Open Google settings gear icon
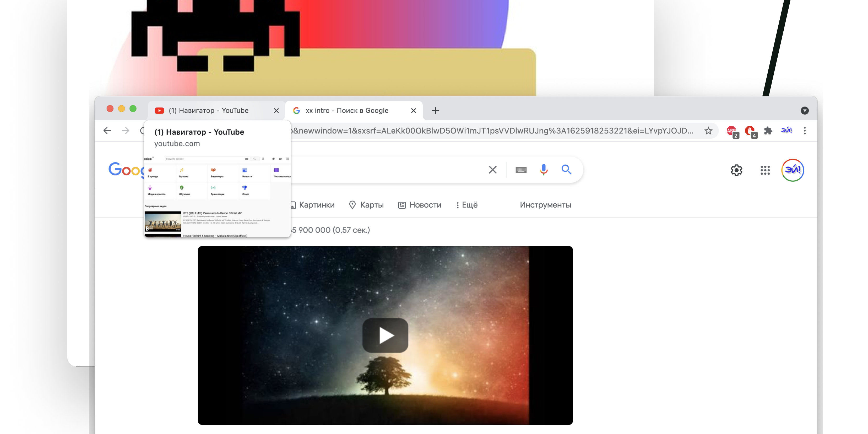The height and width of the screenshot is (434, 868). coord(736,170)
